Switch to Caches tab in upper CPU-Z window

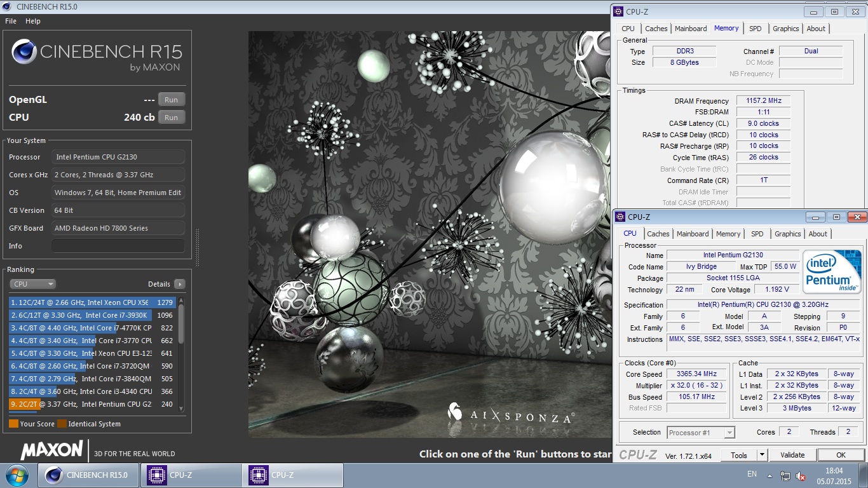click(656, 29)
